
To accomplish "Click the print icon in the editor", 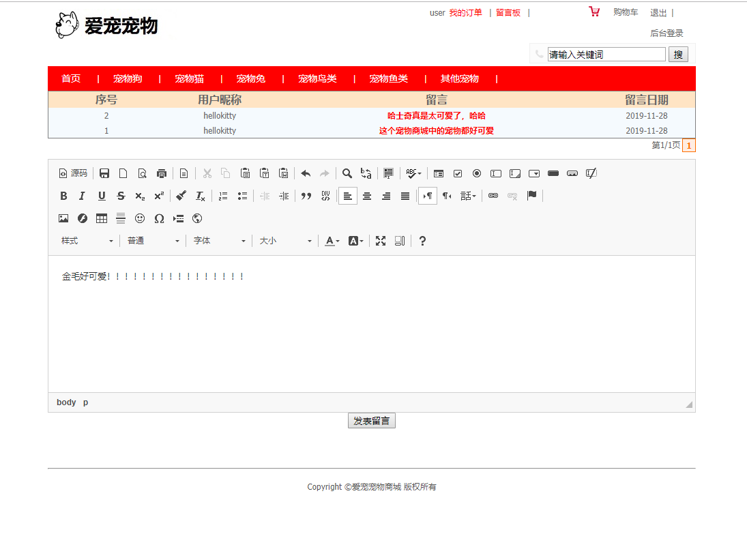I will [x=162, y=173].
